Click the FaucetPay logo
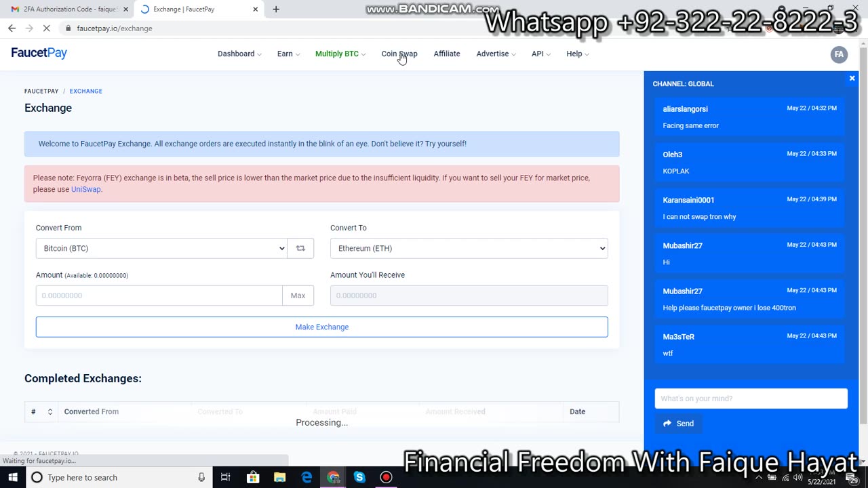Image resolution: width=868 pixels, height=488 pixels. 39,53
